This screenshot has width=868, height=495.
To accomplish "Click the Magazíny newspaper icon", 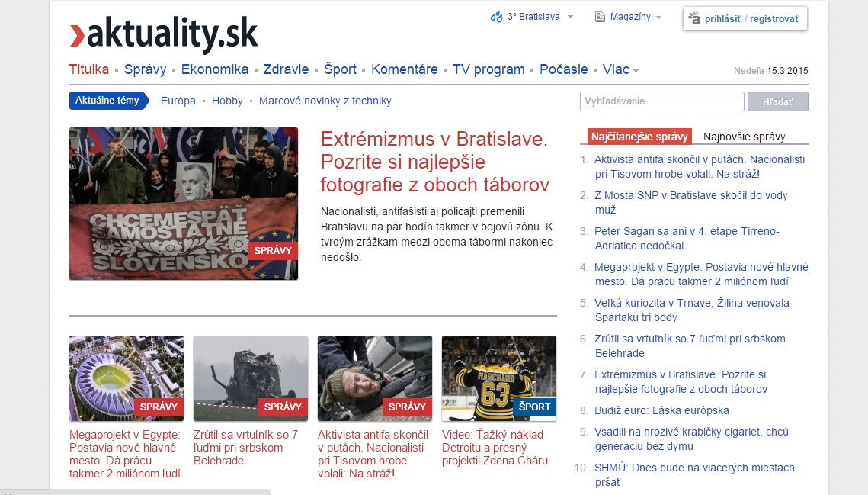I will click(600, 17).
